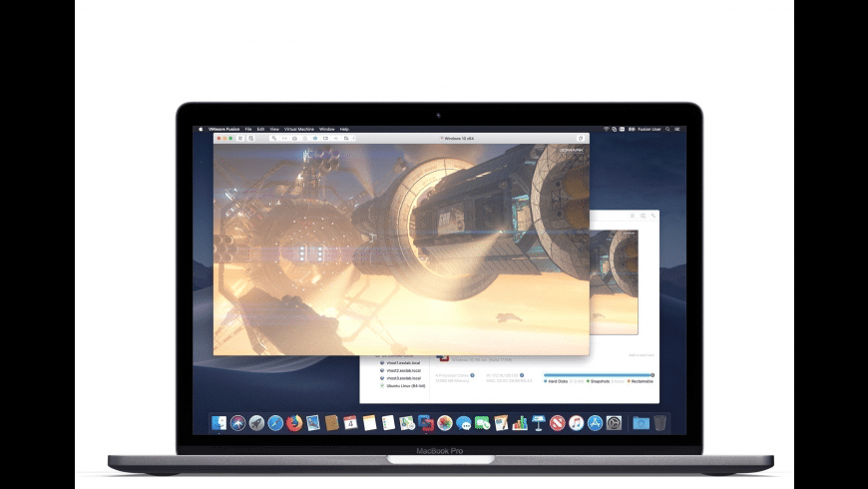Click the suspend/pause button in VM toolbar

tap(240, 138)
